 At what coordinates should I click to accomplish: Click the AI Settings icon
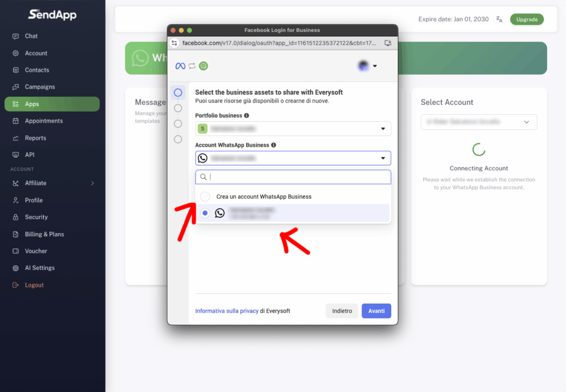(x=15, y=268)
